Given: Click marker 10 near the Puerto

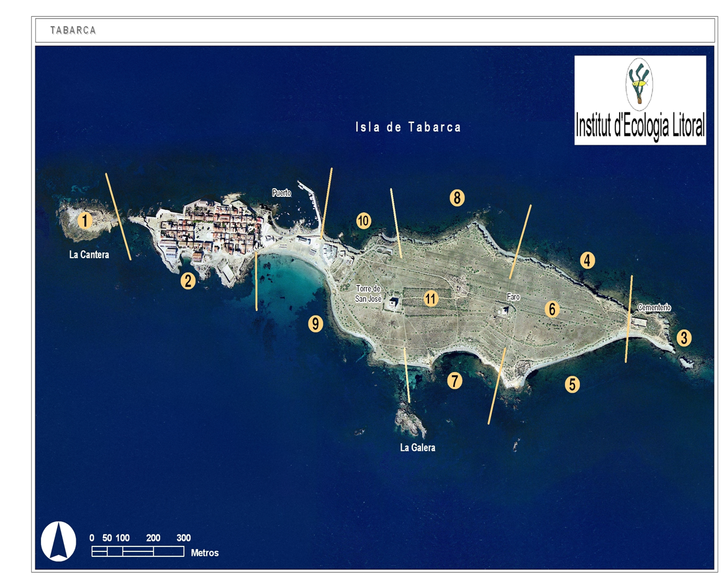Looking at the screenshot, I should (x=363, y=220).
